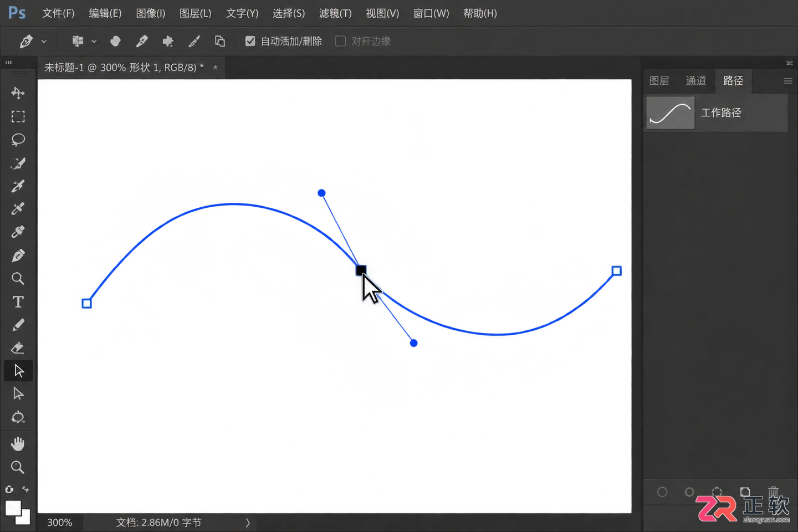This screenshot has width=798, height=532.
Task: Click the selected black anchor point on curve
Action: (x=361, y=270)
